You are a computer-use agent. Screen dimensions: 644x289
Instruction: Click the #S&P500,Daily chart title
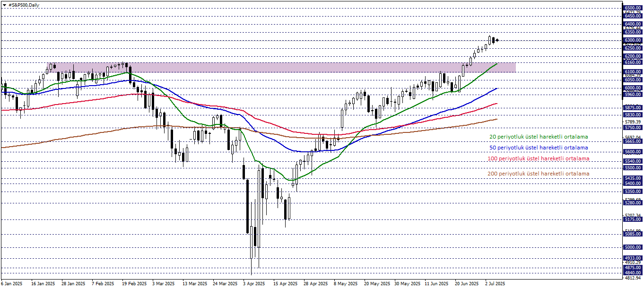tap(24, 5)
